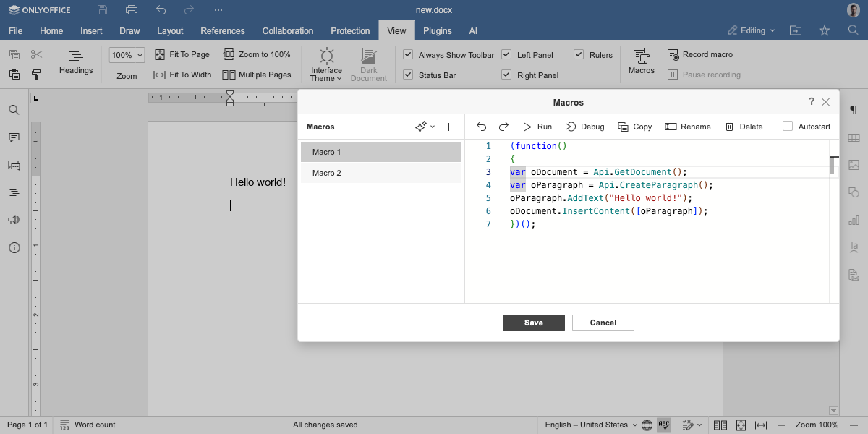
Task: Click the Record macro icon
Action: [x=672, y=54]
